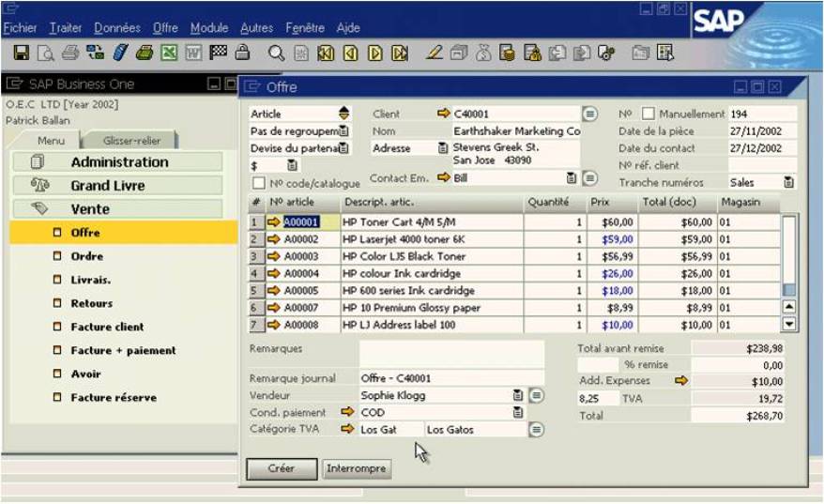Click the orange arrow beside Cond. paiement

click(347, 411)
